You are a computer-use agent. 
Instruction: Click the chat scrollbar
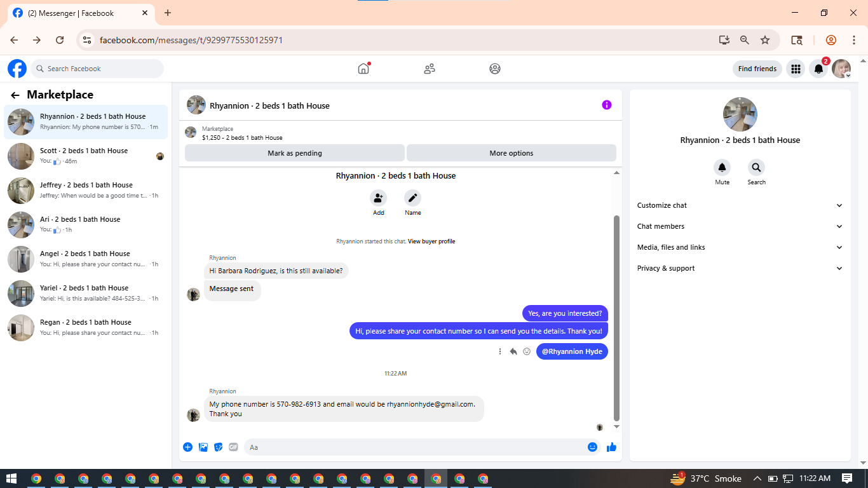(616, 318)
